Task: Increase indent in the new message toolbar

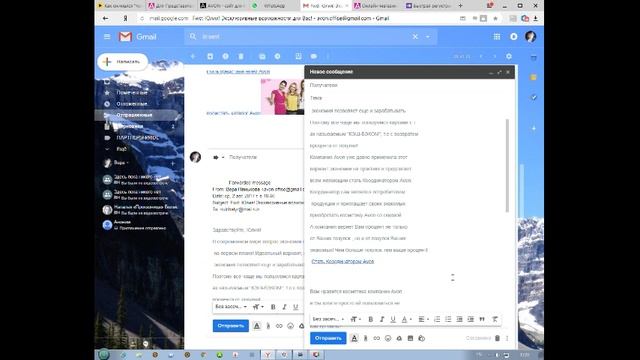Action: (471, 319)
